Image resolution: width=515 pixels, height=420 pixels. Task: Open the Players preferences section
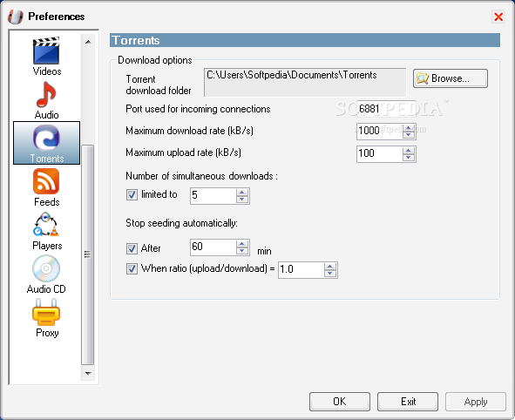point(47,231)
